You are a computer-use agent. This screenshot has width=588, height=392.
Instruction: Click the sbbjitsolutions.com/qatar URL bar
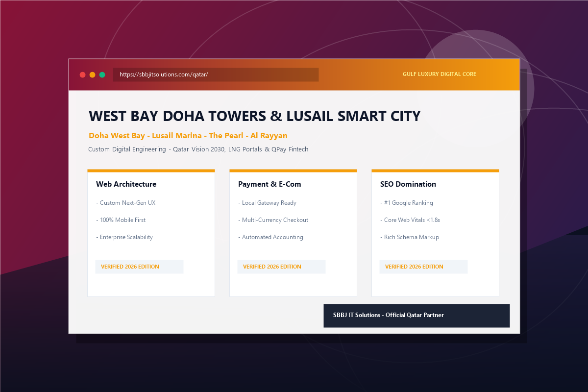(216, 74)
